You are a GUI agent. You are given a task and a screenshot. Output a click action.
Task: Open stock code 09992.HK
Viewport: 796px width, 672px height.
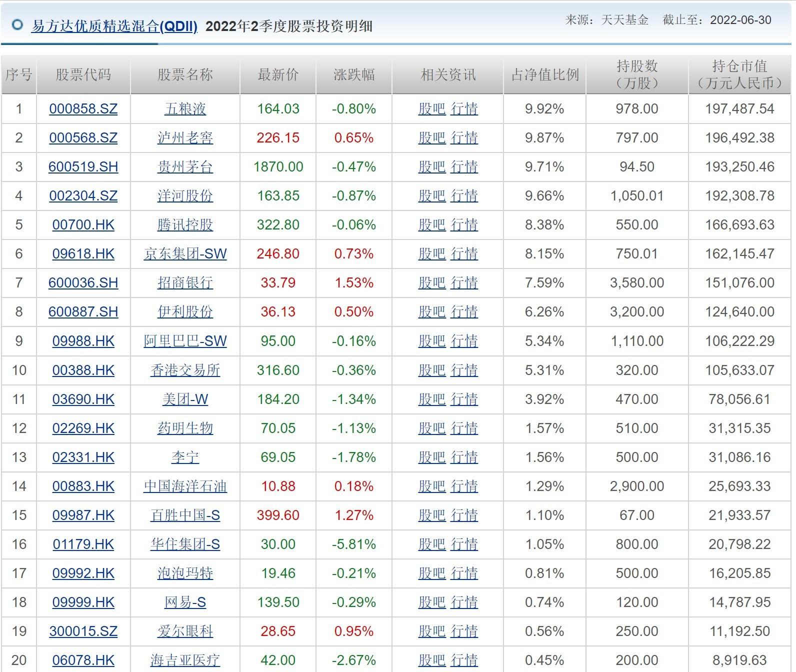(x=83, y=573)
